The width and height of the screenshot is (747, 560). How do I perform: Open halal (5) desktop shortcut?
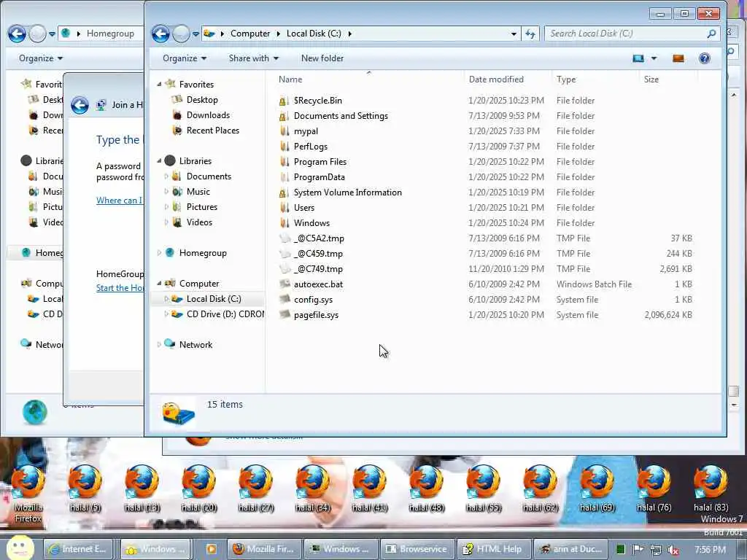coord(85,489)
